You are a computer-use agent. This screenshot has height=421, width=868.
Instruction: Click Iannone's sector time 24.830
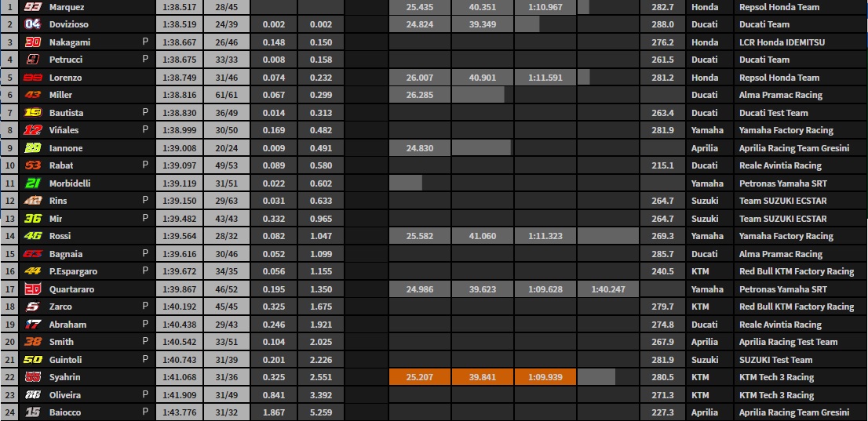pyautogui.click(x=420, y=148)
